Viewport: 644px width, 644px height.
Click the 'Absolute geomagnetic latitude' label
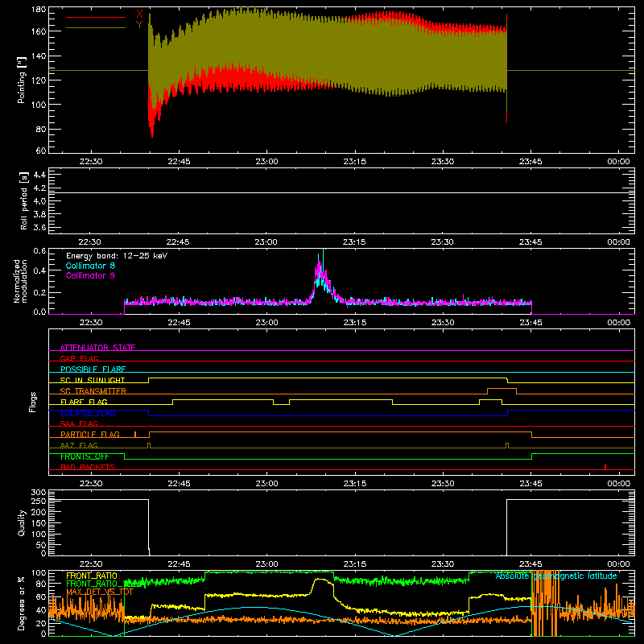(x=556, y=576)
